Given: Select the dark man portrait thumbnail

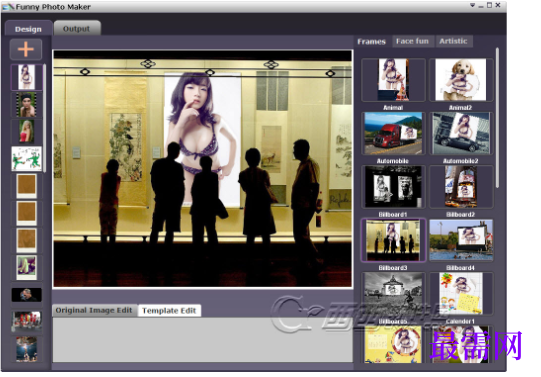Looking at the screenshot, I should click(27, 295).
